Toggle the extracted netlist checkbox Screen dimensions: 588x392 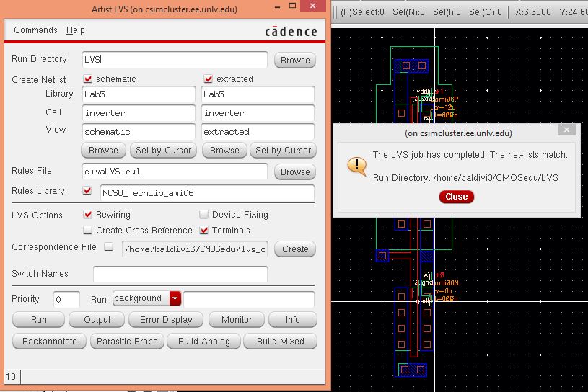[x=209, y=79]
